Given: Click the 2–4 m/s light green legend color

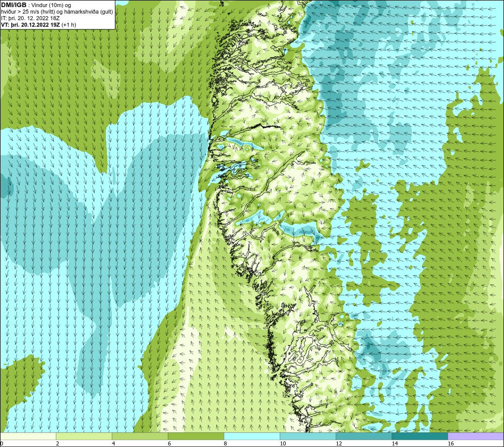Looking at the screenshot, I should [84, 436].
